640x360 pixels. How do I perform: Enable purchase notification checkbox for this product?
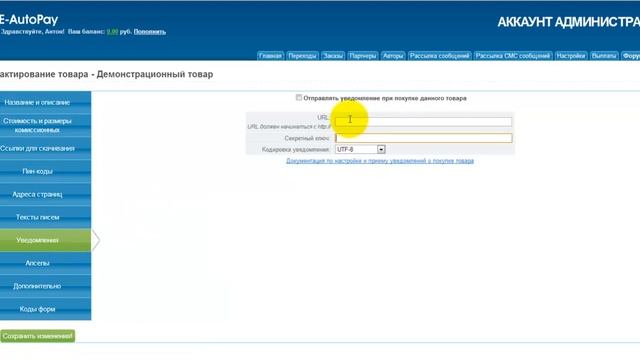pos(299,98)
